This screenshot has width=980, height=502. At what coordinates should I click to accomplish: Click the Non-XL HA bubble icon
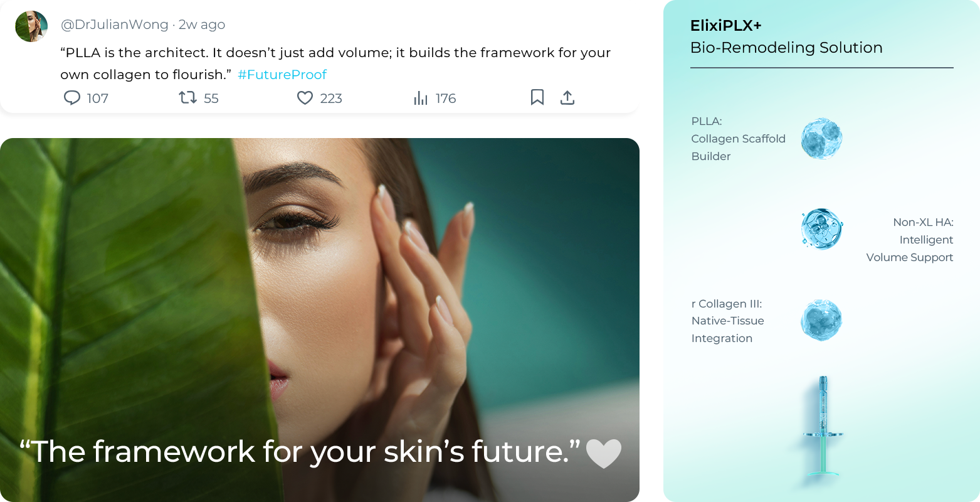[821, 229]
